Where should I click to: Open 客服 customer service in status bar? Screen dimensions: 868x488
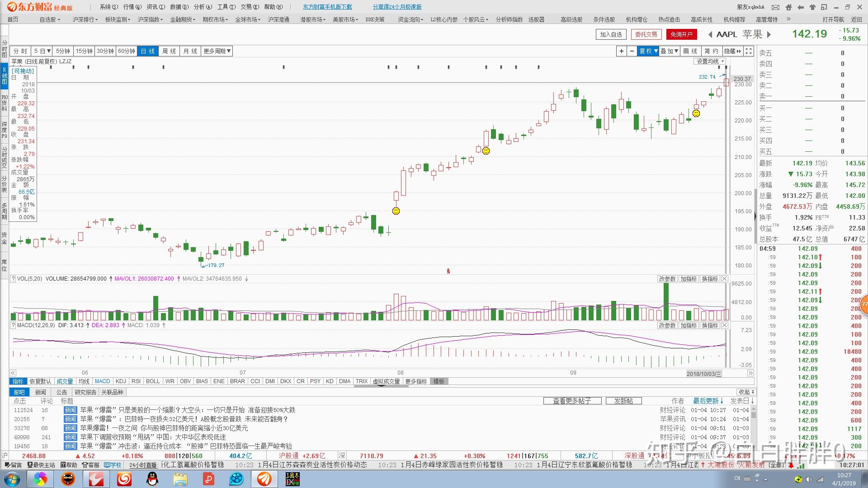tap(90, 465)
